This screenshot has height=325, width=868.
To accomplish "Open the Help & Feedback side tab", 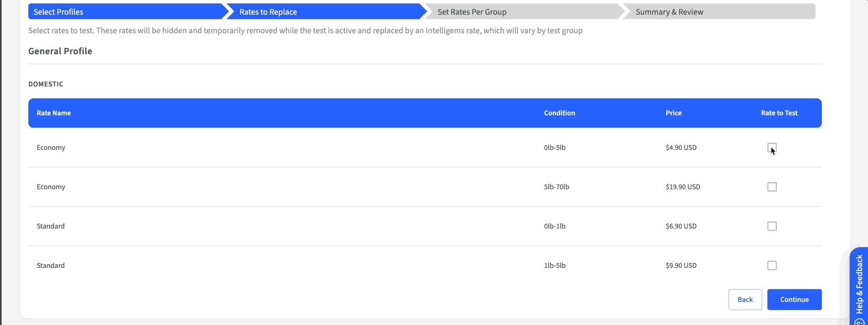I will [x=859, y=283].
